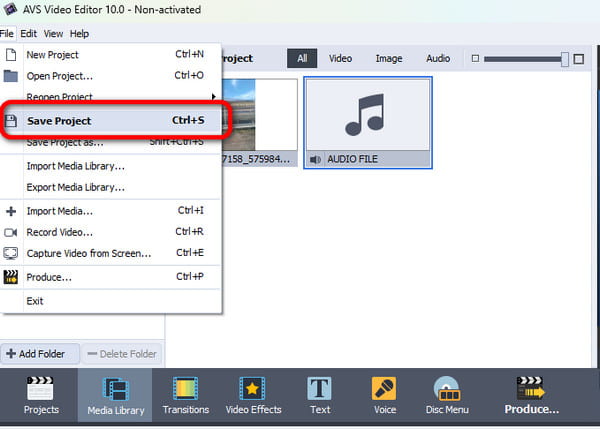This screenshot has height=429, width=600.
Task: Click the Produce clapperboard menu icon
Action: tap(11, 277)
